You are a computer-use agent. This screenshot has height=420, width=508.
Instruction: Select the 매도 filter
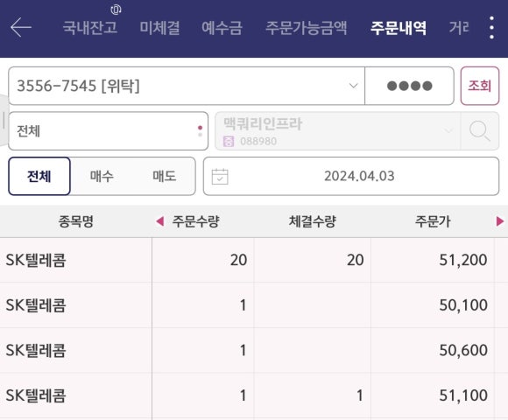click(x=165, y=177)
